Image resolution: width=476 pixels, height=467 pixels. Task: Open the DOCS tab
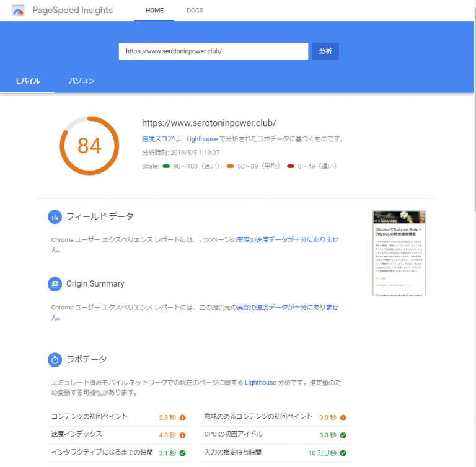coord(195,11)
